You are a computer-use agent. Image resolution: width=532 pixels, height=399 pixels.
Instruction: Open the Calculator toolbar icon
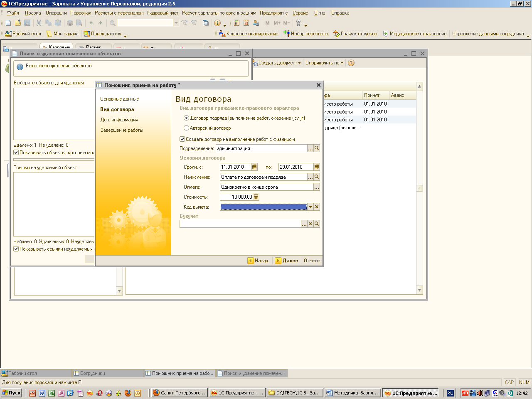click(x=236, y=23)
